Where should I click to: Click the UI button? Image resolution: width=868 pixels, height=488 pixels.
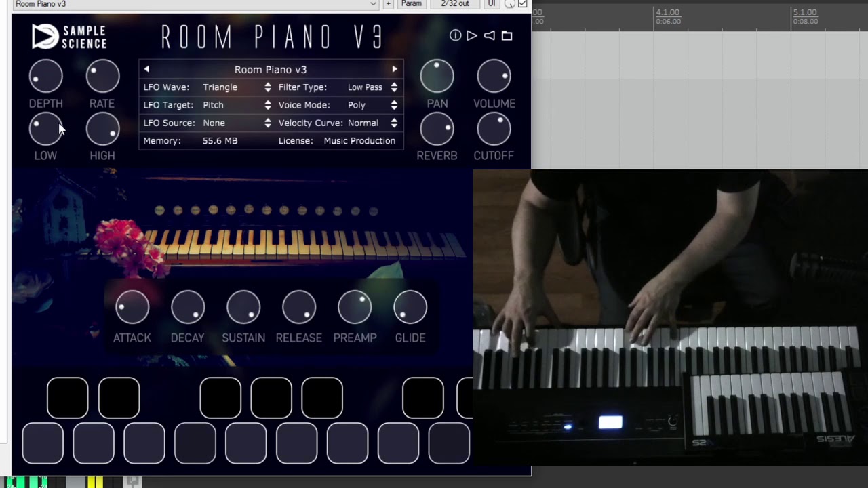point(492,4)
